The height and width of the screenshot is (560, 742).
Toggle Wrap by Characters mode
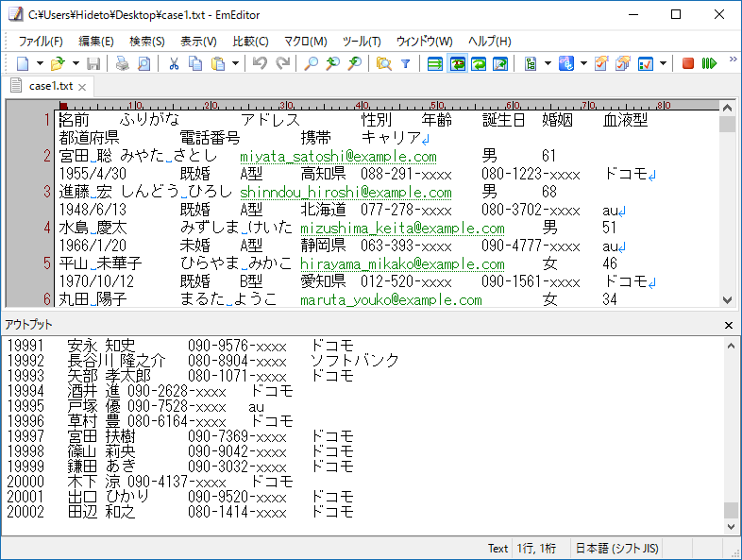click(x=457, y=63)
